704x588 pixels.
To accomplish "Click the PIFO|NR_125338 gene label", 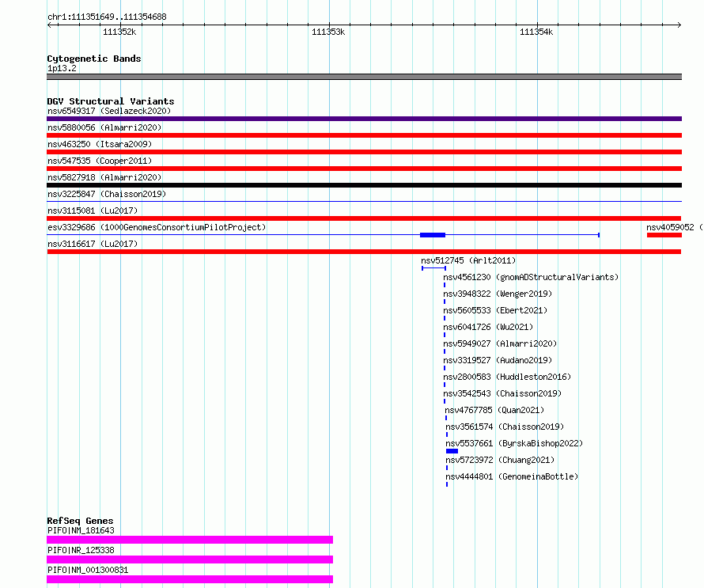I will pyautogui.click(x=81, y=550).
